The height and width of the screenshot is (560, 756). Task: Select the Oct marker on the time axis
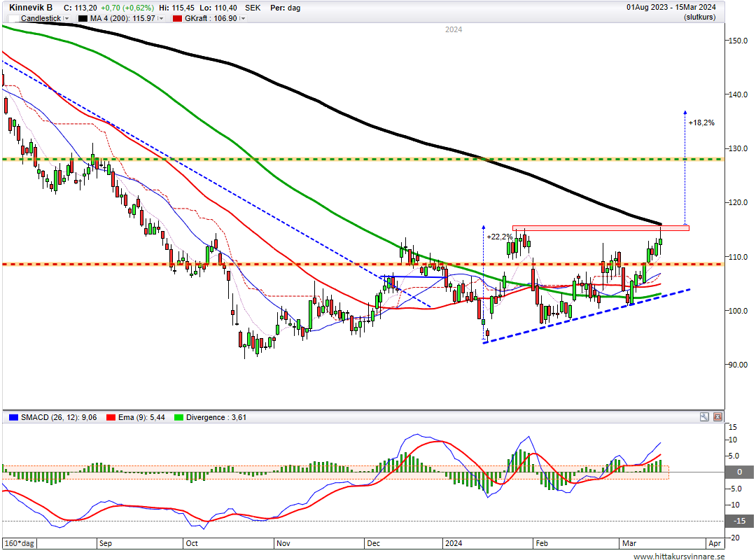point(192,543)
